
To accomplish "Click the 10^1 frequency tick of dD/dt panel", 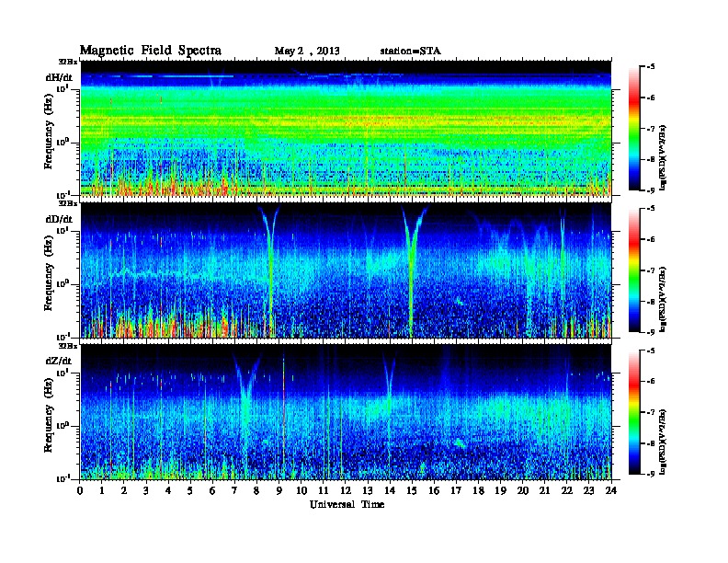I will (x=63, y=230).
